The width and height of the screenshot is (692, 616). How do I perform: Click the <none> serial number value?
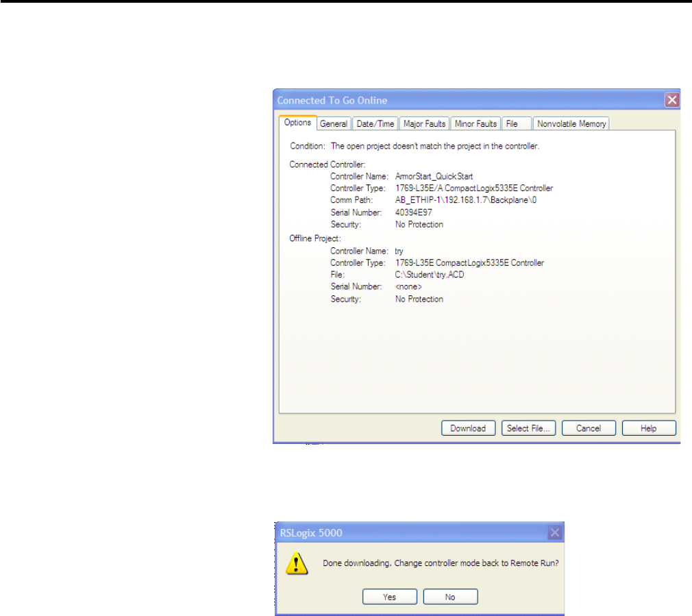[408, 287]
